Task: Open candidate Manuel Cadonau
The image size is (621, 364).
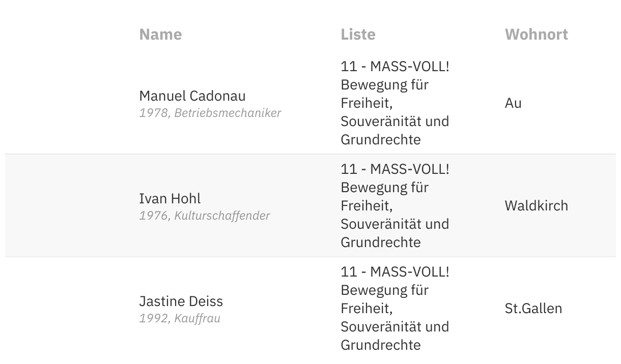Action: 192,96
